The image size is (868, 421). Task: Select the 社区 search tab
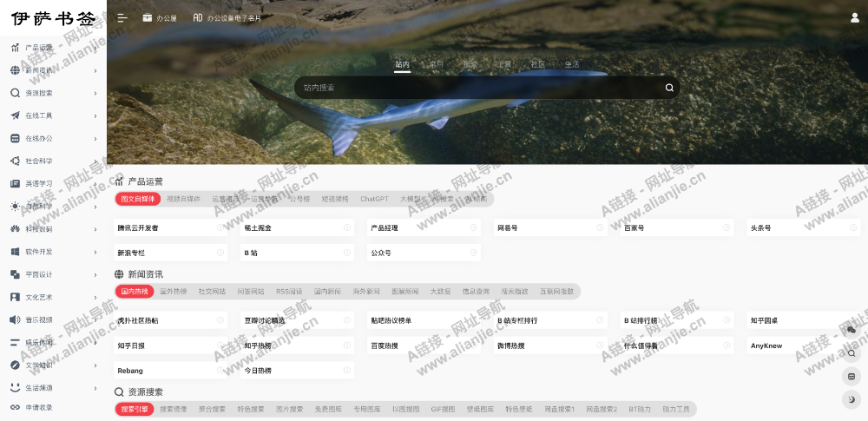click(538, 64)
